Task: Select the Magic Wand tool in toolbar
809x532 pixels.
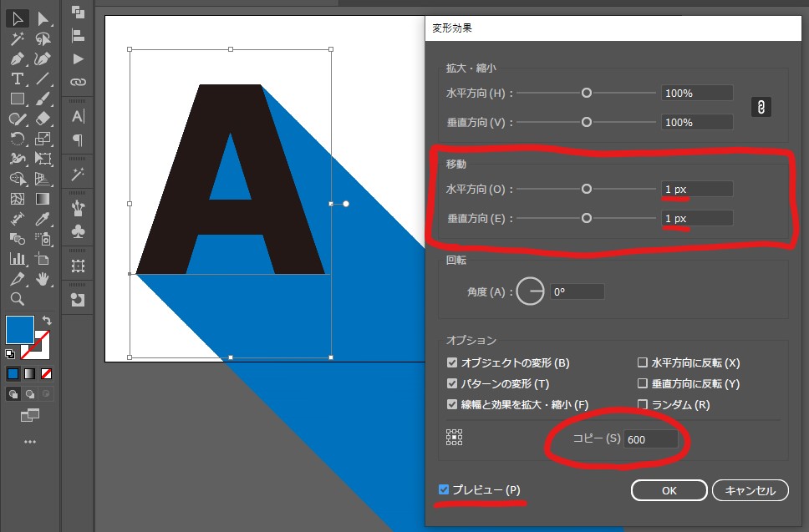Action: (x=17, y=38)
